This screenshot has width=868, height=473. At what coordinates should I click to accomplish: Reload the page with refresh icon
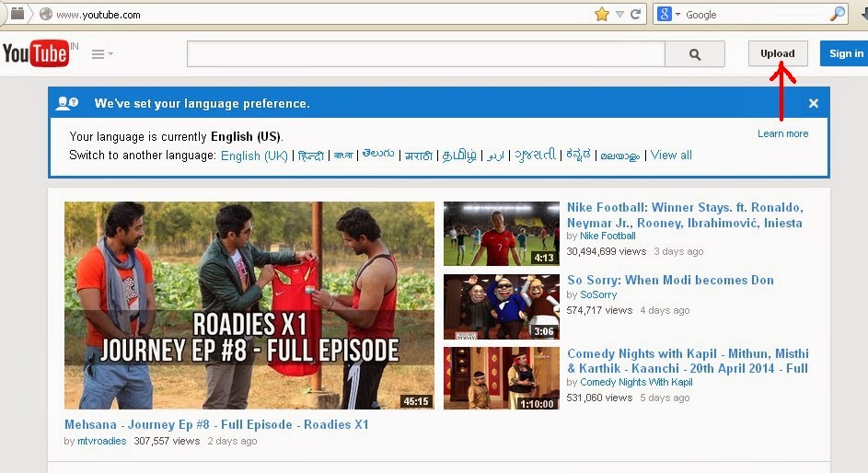(635, 15)
